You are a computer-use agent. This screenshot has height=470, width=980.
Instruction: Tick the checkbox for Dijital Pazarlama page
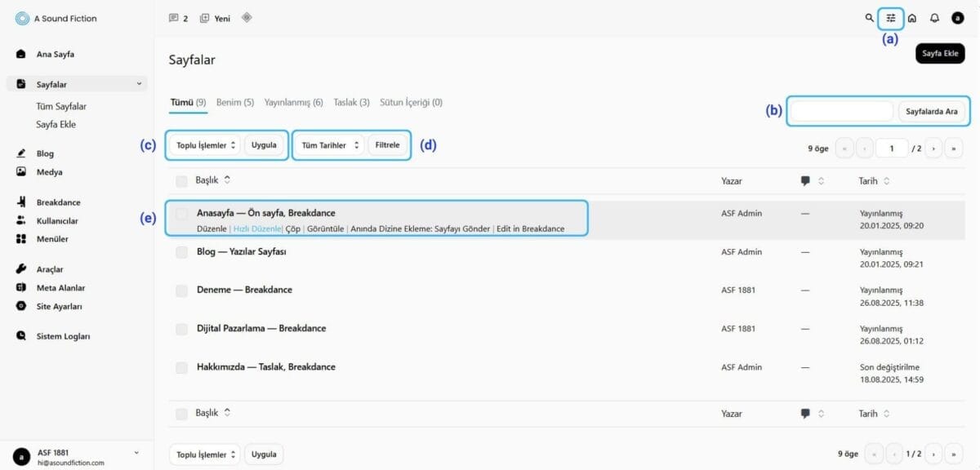pos(182,329)
